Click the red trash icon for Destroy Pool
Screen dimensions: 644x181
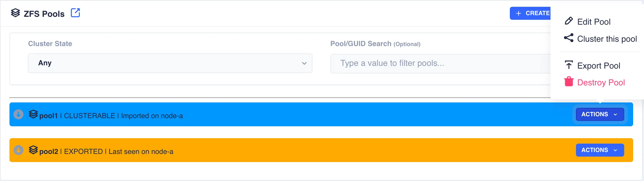[569, 82]
